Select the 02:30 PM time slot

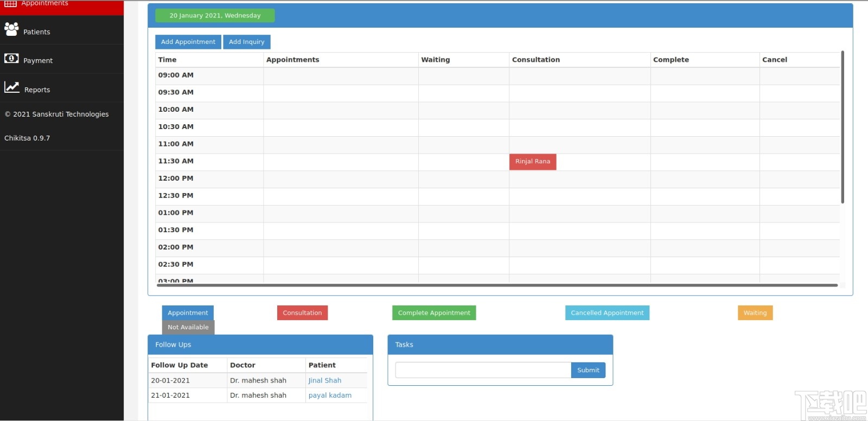[176, 265]
